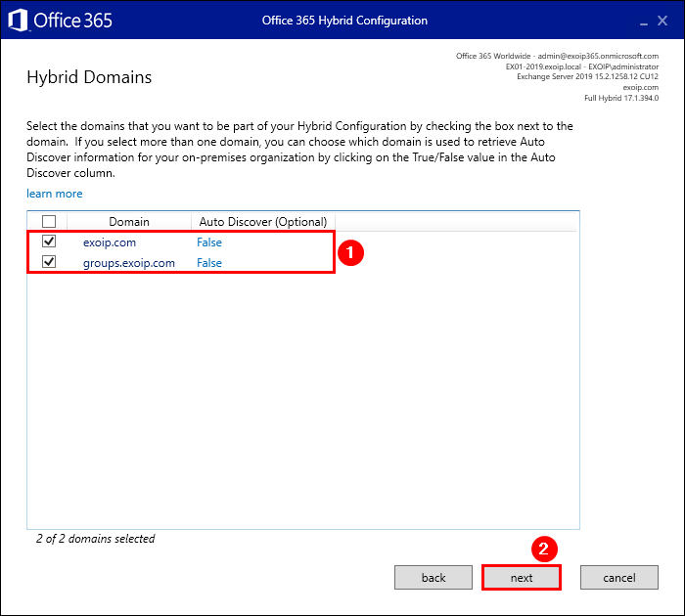This screenshot has width=685, height=616.
Task: Click the Domain column header
Action: [x=129, y=222]
